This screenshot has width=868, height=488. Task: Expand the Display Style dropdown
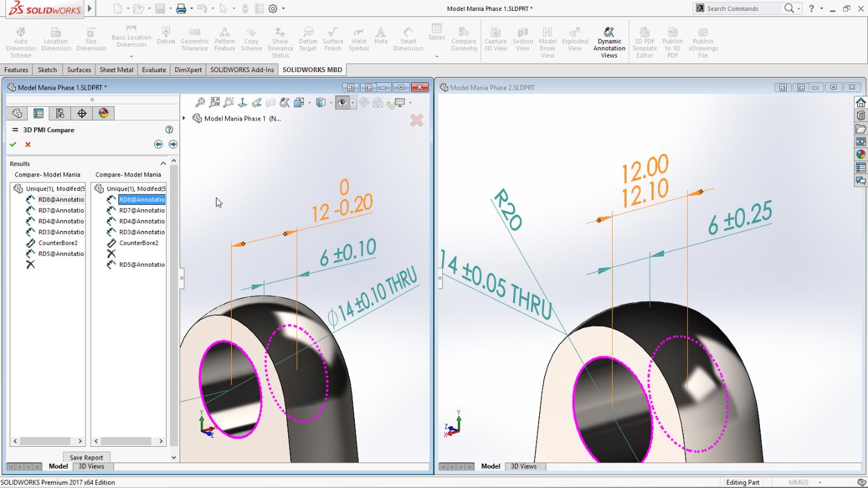[331, 102]
